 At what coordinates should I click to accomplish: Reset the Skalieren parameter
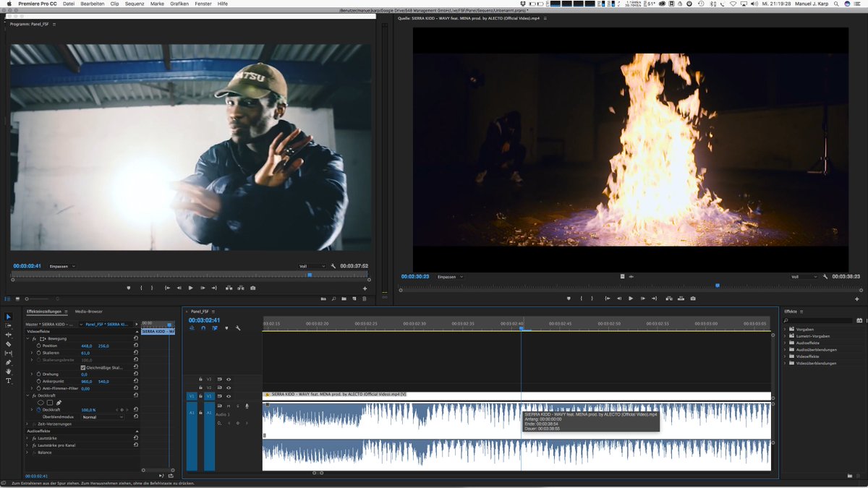tap(135, 353)
